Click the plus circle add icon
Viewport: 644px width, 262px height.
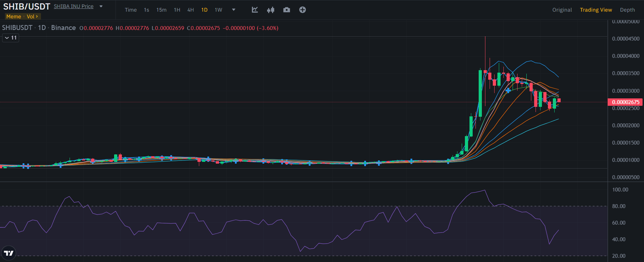[x=302, y=10]
